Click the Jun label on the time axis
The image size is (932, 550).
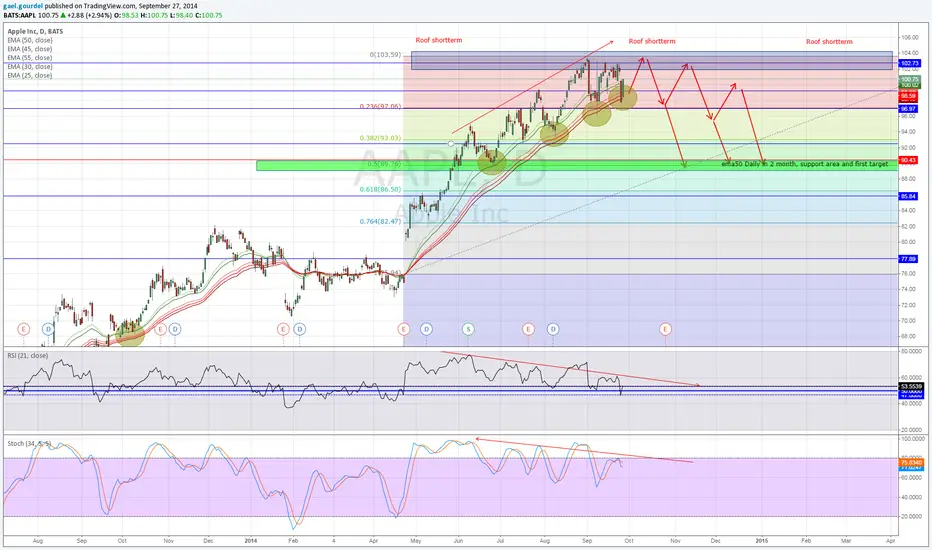pos(458,540)
